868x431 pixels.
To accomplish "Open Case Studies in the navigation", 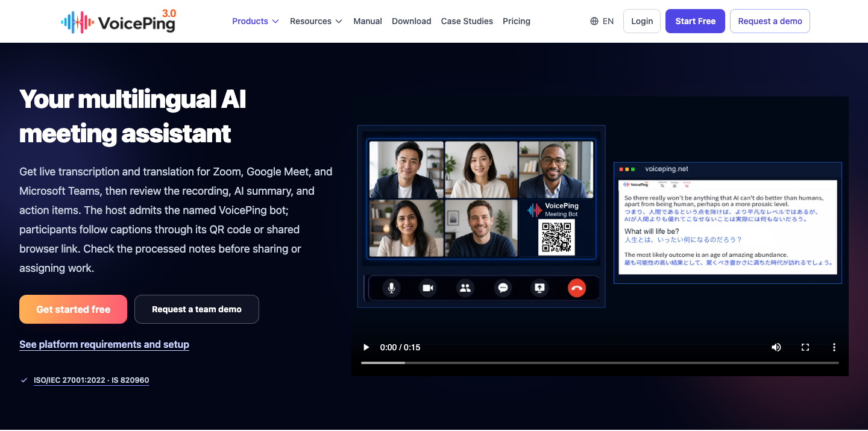I will pos(467,21).
